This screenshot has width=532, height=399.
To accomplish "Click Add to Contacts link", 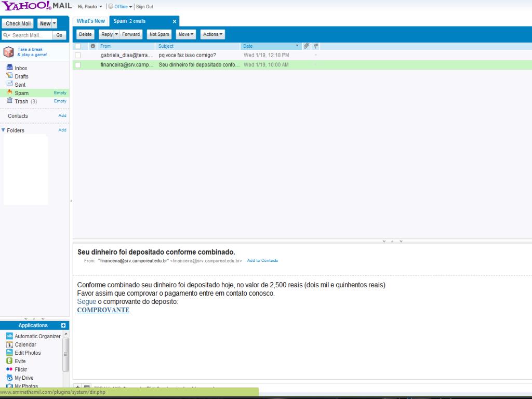I will tap(262, 261).
